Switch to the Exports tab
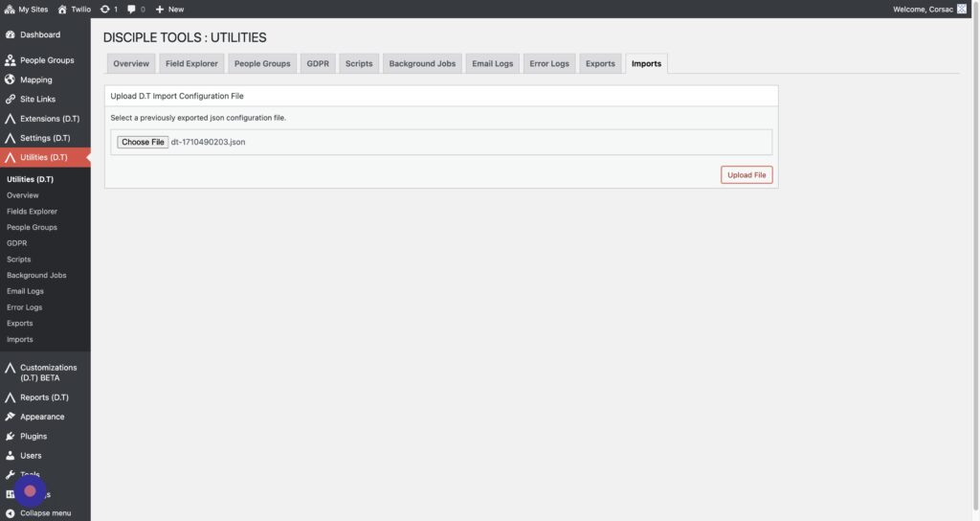Screen dimensions: 980x521 (600, 64)
